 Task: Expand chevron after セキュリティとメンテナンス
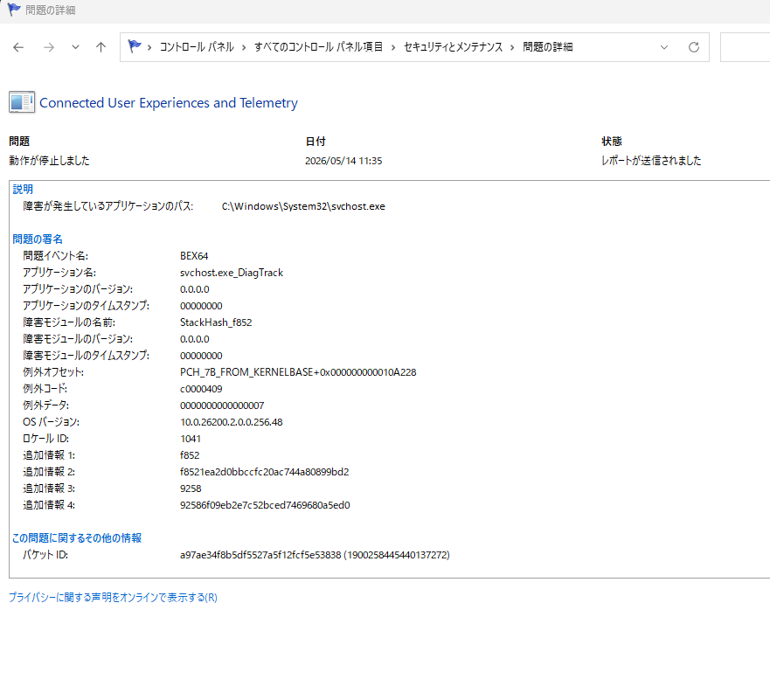coord(512,47)
